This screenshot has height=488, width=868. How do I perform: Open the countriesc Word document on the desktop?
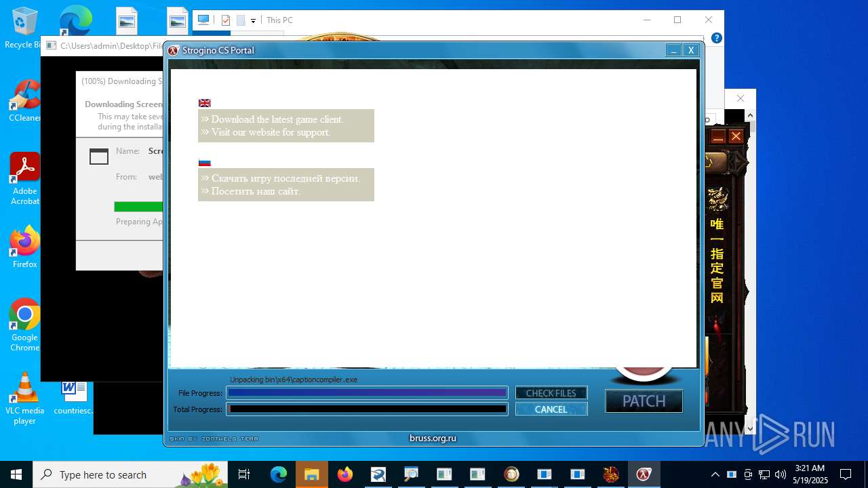pyautogui.click(x=73, y=397)
